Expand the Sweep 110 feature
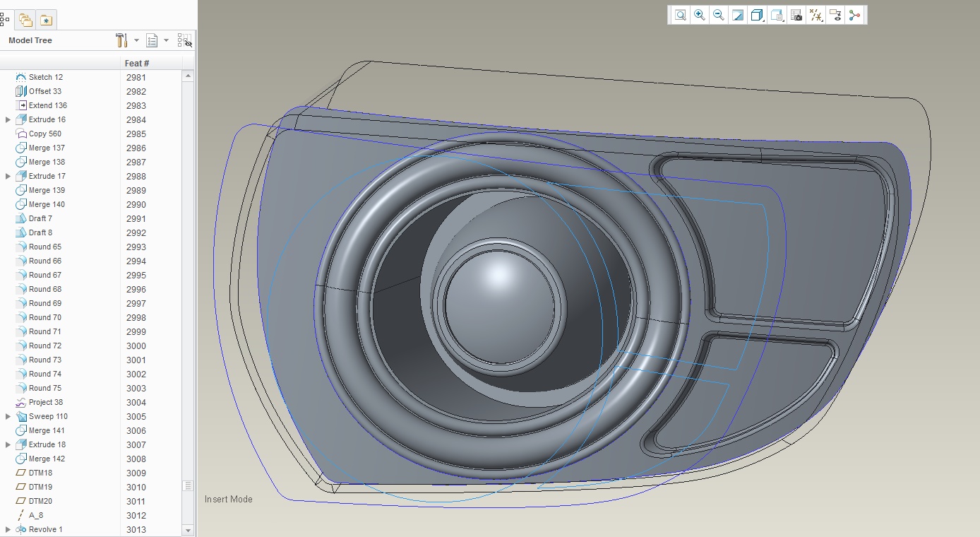The image size is (980, 537). click(8, 416)
